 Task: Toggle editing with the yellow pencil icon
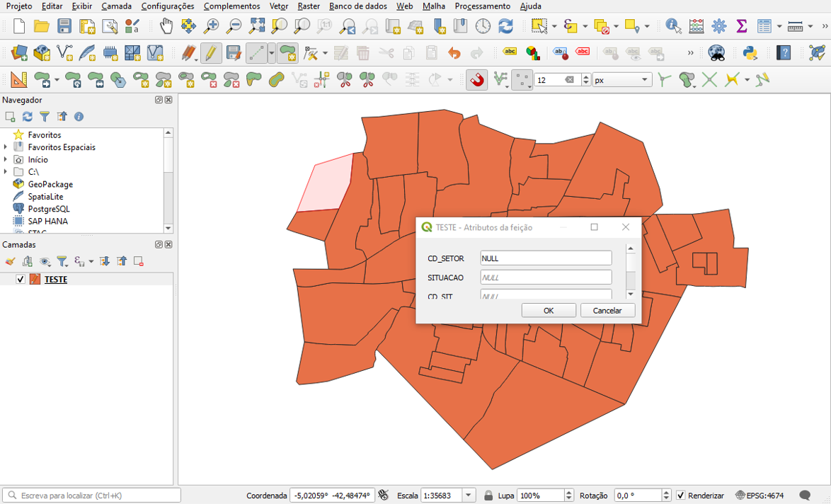210,53
